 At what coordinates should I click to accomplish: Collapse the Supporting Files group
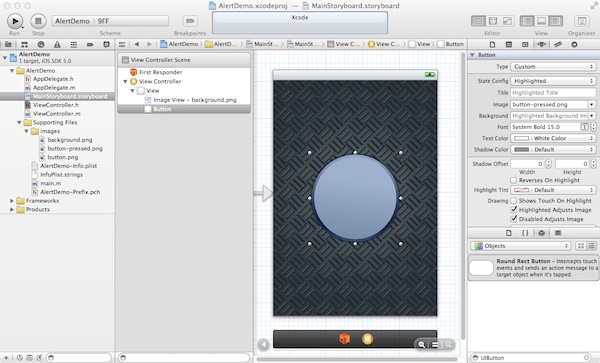19,122
